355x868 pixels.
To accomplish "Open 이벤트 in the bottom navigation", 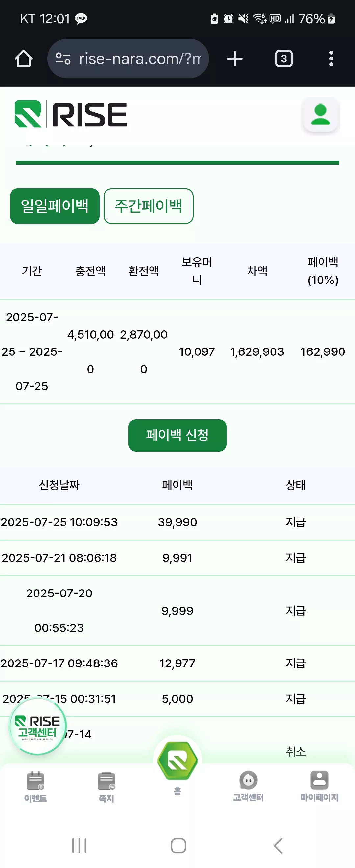I will (35, 787).
